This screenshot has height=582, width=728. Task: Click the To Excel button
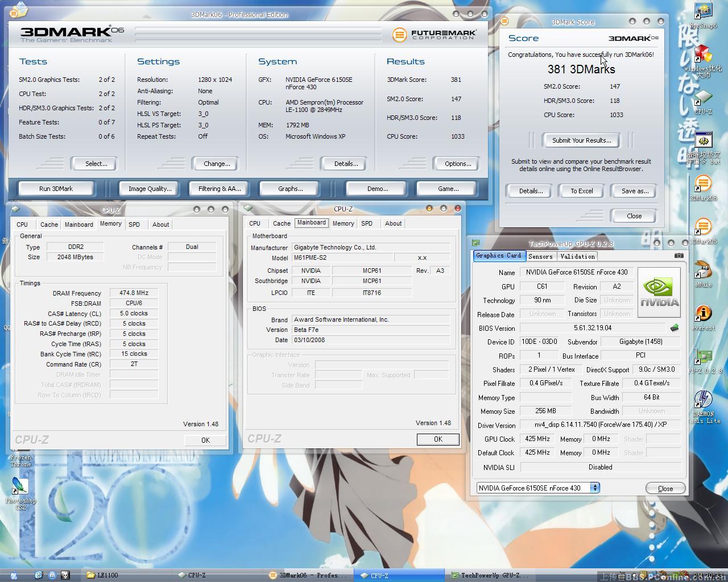click(581, 191)
